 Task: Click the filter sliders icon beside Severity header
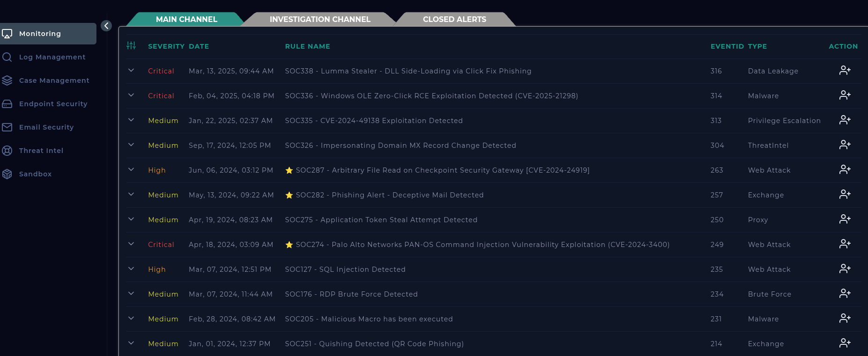point(131,45)
